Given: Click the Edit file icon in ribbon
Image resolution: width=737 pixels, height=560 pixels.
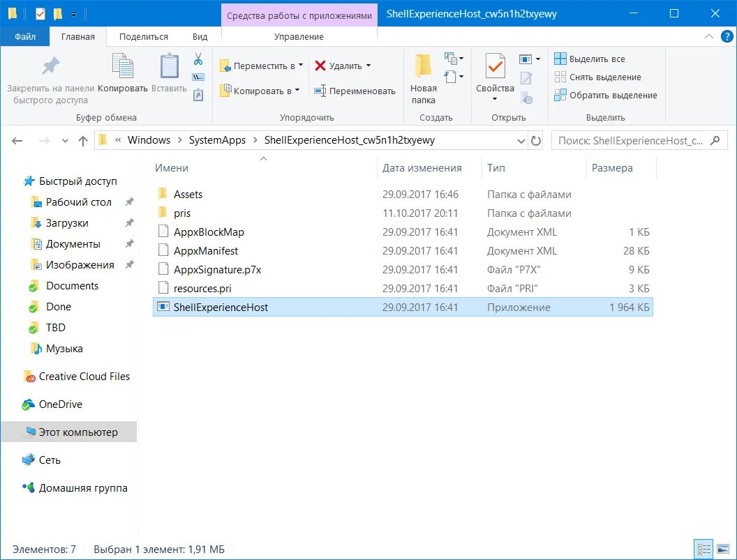Looking at the screenshot, I should (526, 78).
